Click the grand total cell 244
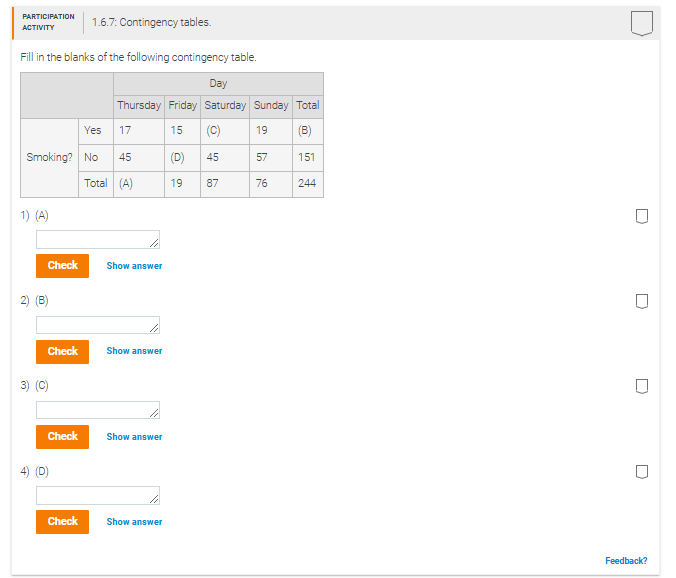This screenshot has height=578, width=676. [x=308, y=184]
